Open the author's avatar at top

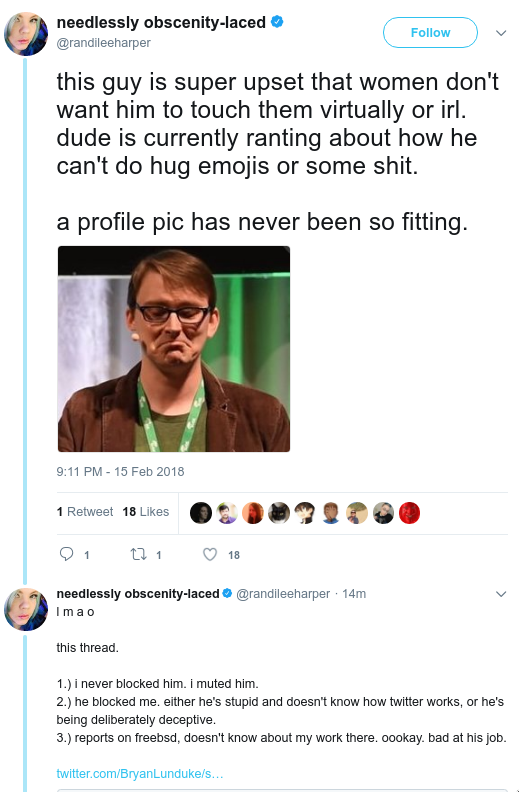tap(26, 34)
